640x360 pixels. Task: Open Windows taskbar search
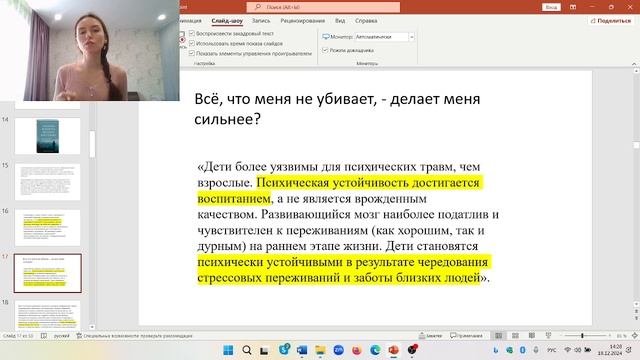coord(247,350)
